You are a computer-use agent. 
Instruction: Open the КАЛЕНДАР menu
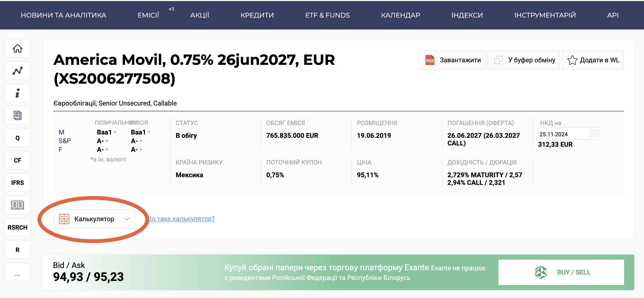(x=401, y=15)
